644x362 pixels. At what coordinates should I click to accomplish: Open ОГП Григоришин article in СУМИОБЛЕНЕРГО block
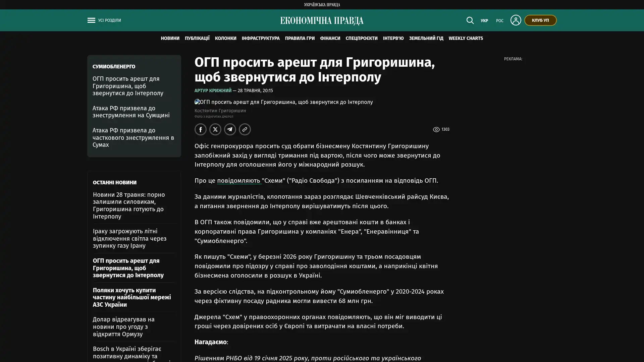pyautogui.click(x=128, y=86)
